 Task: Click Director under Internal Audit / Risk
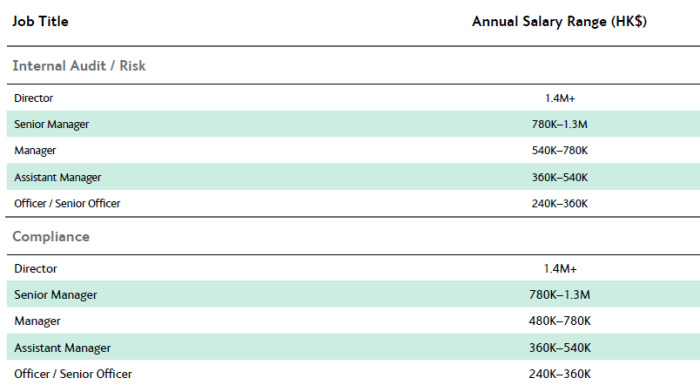tap(33, 98)
